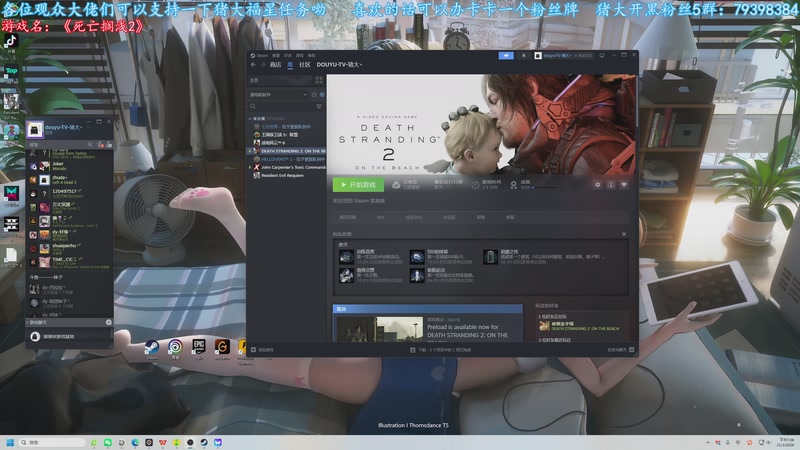
Task: Select Resident Evil Requiem in library list
Action: click(287, 176)
